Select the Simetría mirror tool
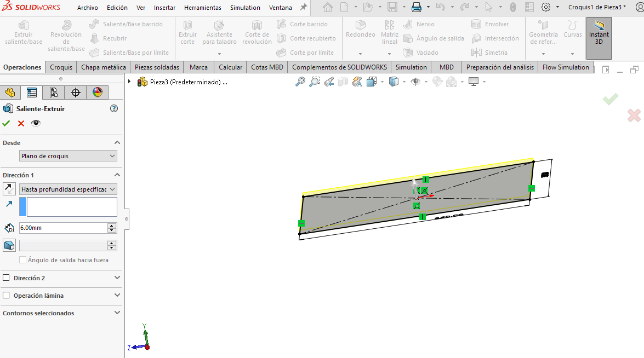 (x=489, y=53)
